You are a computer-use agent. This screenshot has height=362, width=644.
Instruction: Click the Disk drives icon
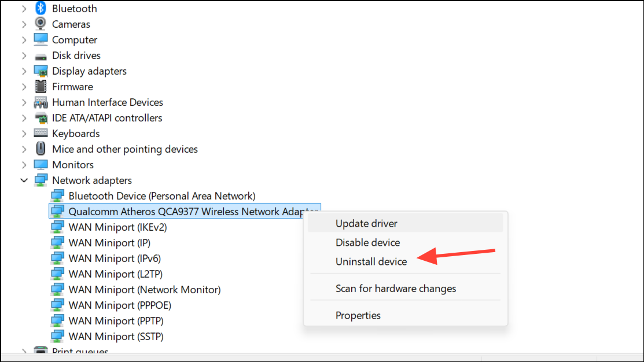tap(40, 55)
